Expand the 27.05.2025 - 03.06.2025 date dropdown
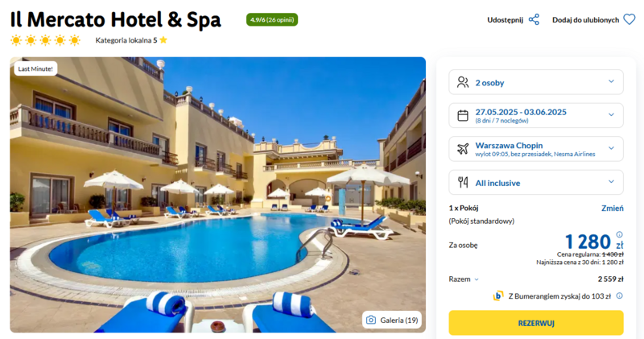This screenshot has height=339, width=644. [536, 115]
